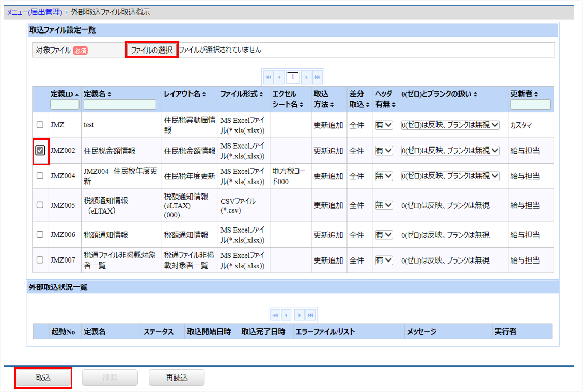Open ヘッダ有無 dropdown for JMZ005 row
Screen dimensions: 583x392
(384, 205)
